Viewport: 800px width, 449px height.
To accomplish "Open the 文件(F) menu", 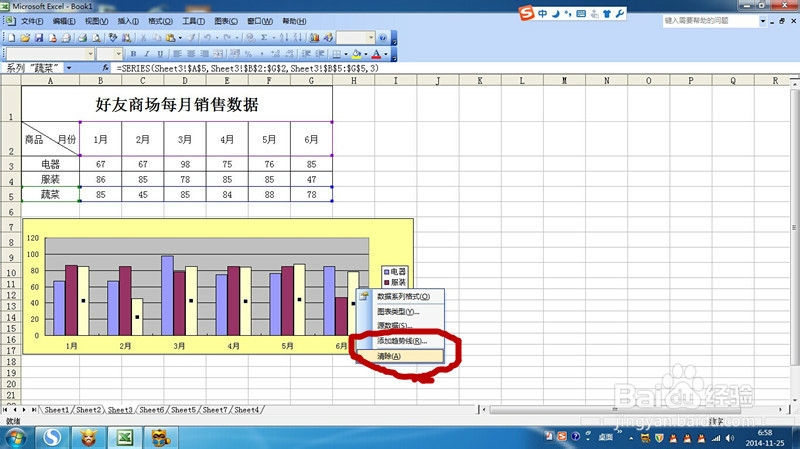I will click(x=32, y=21).
